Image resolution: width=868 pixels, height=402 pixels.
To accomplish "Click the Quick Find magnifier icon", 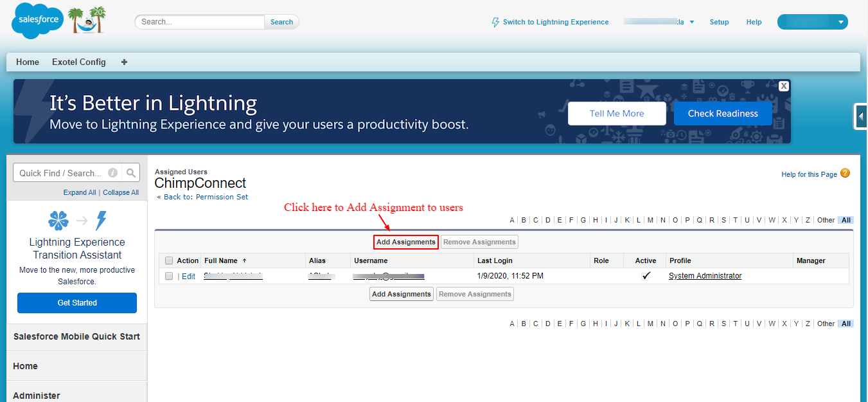I will (131, 173).
